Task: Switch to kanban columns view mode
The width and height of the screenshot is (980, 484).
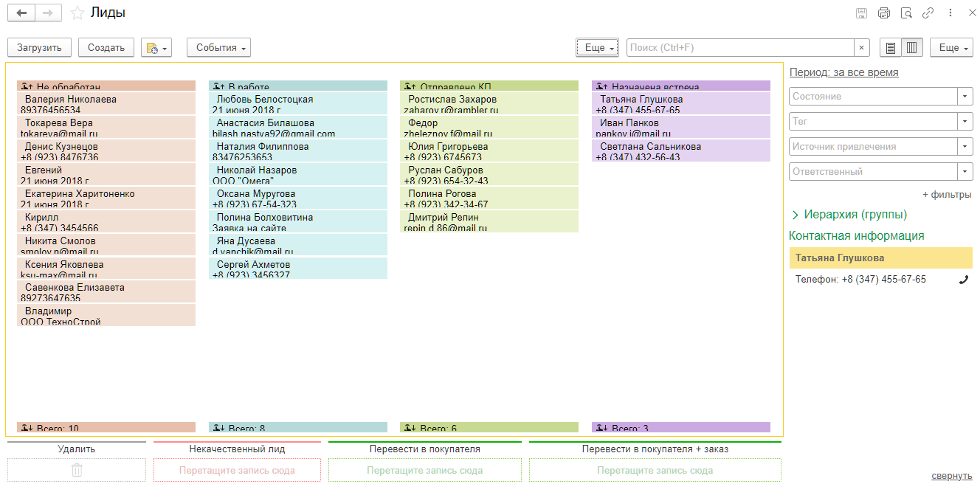Action: point(912,47)
